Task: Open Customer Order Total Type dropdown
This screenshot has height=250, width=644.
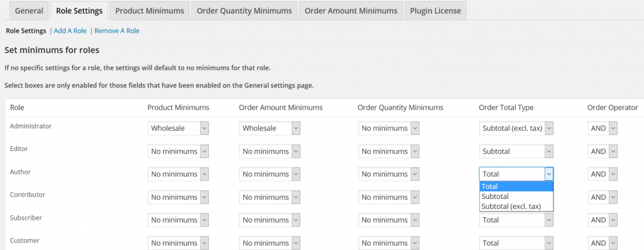Action: coord(516,243)
